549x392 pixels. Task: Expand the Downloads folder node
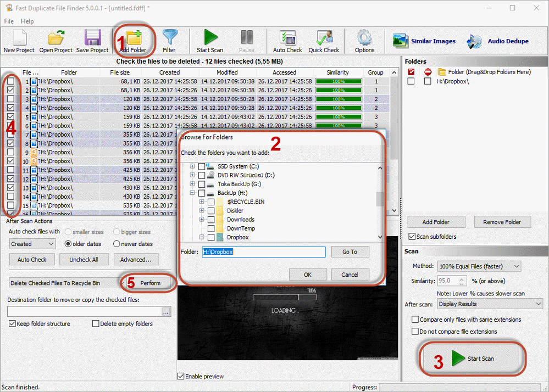(x=202, y=220)
